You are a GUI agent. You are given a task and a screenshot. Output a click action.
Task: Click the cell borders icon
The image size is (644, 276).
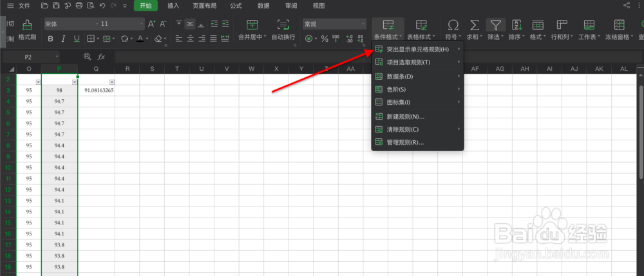pos(90,39)
